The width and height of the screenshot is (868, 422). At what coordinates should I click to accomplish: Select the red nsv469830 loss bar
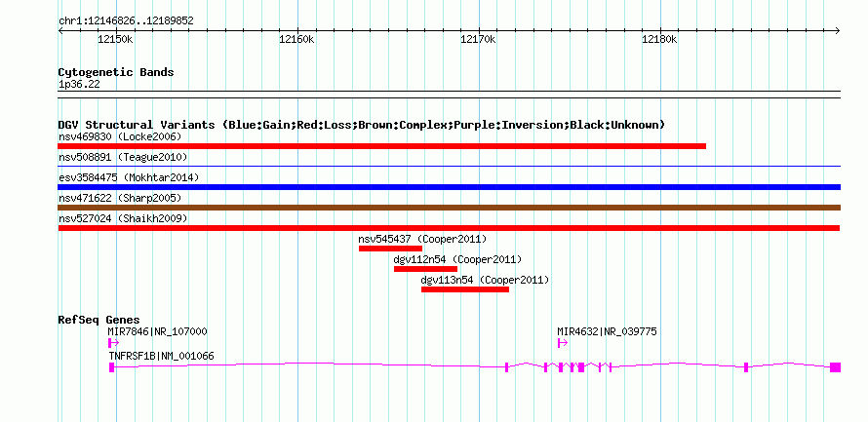382,146
